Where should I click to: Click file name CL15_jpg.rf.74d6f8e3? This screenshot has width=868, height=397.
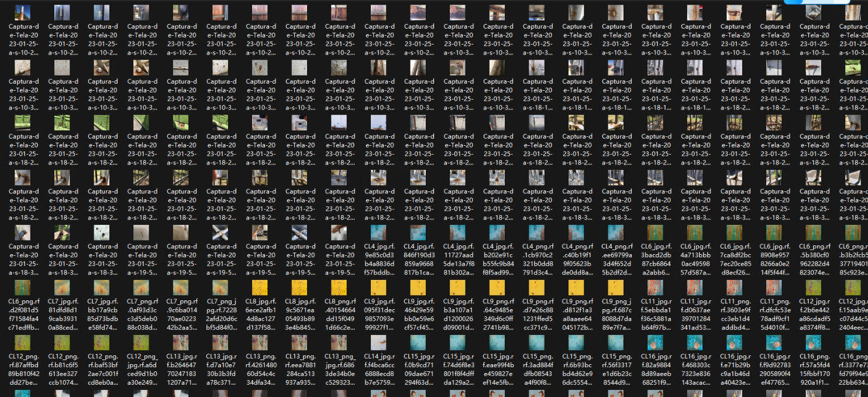click(x=459, y=369)
